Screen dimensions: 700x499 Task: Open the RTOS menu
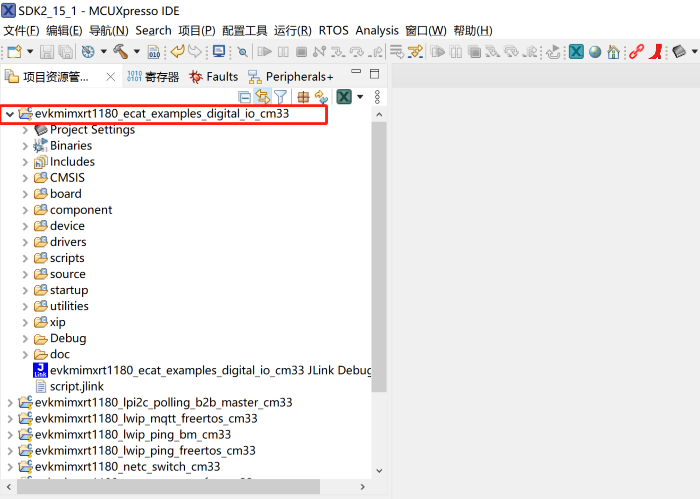coord(334,30)
